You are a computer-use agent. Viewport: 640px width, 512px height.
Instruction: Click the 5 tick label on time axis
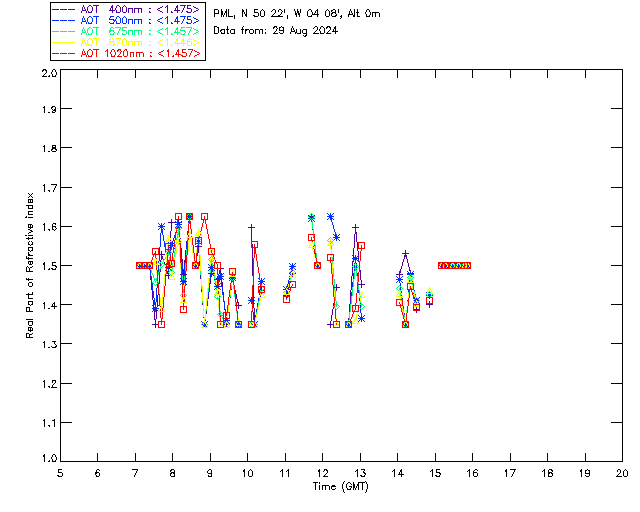[x=60, y=472]
